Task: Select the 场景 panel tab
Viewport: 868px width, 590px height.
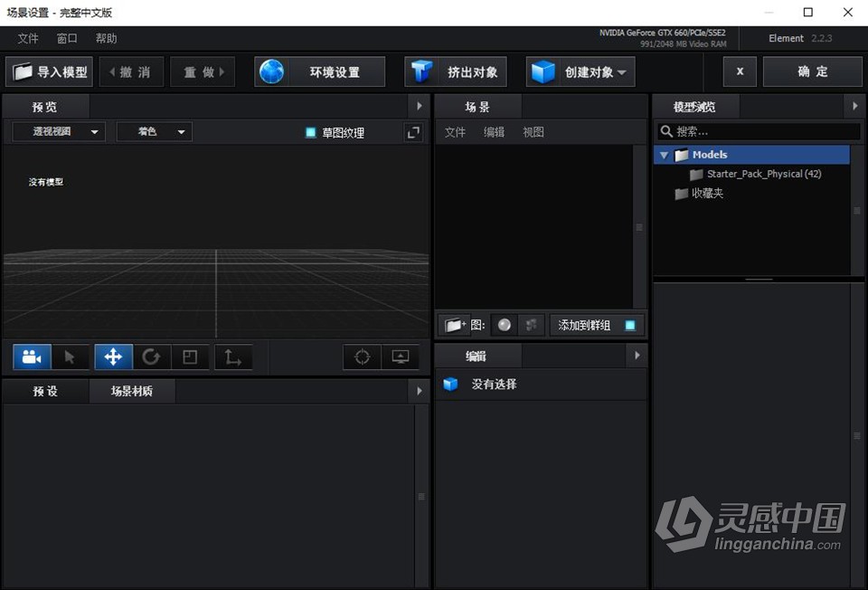Action: [x=477, y=107]
